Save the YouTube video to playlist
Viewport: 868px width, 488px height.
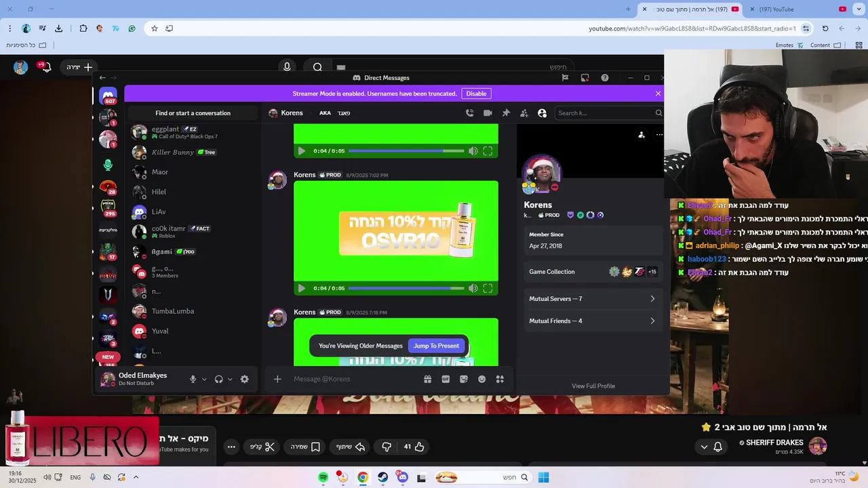[305, 447]
